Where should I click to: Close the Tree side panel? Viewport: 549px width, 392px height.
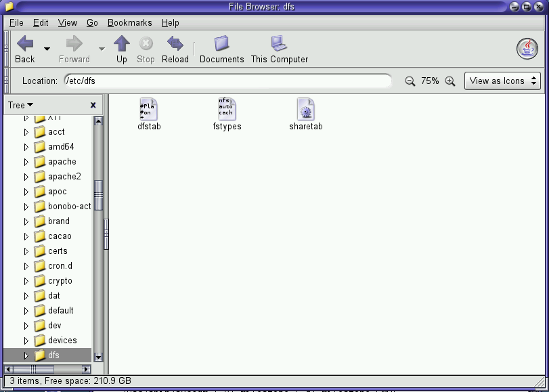coord(92,104)
